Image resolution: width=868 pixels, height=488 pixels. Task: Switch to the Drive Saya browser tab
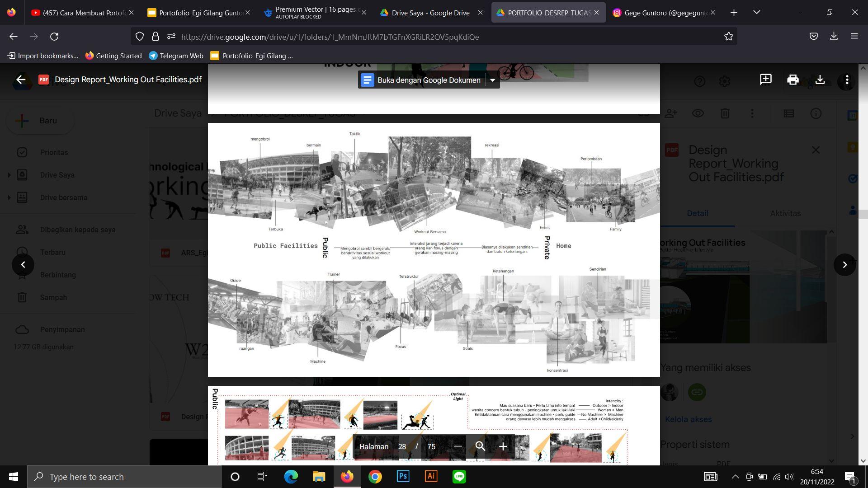[430, 13]
